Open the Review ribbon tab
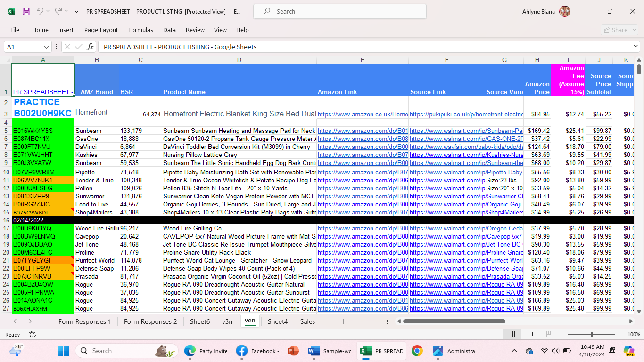This screenshot has width=644, height=362. pyautogui.click(x=195, y=30)
